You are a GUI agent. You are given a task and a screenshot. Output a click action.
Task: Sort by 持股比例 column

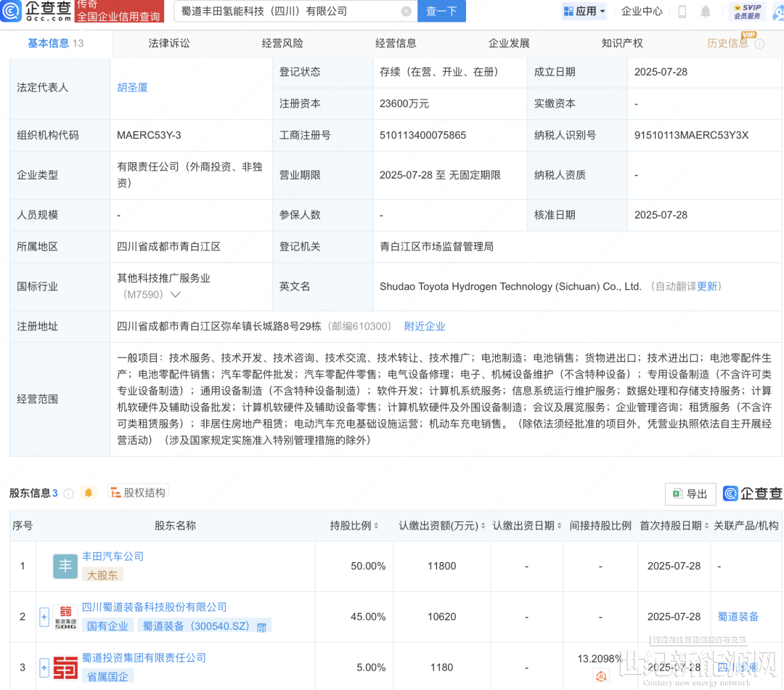[x=355, y=525]
